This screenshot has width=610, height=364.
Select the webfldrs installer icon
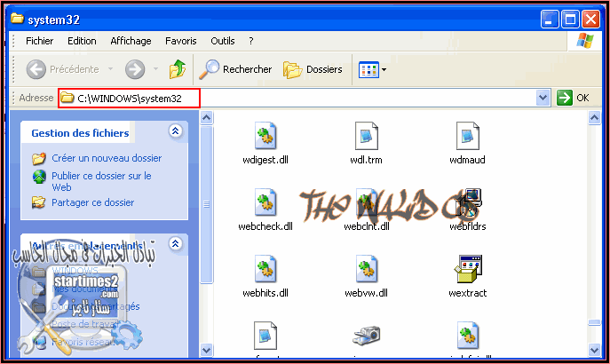click(x=469, y=202)
